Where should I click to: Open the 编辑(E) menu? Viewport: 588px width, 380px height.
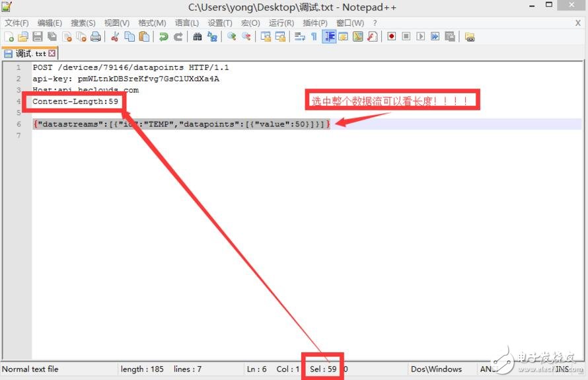[50, 23]
